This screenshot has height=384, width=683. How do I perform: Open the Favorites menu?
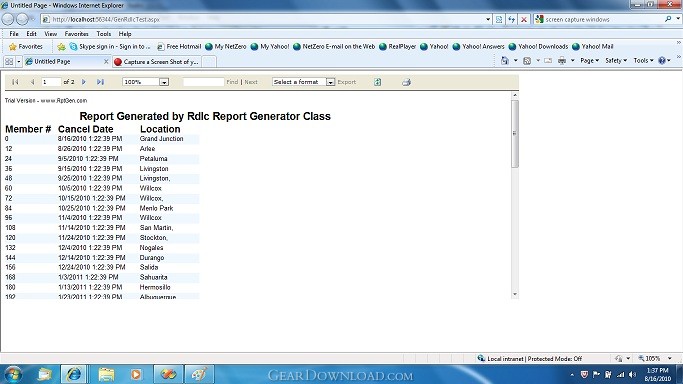[76, 34]
